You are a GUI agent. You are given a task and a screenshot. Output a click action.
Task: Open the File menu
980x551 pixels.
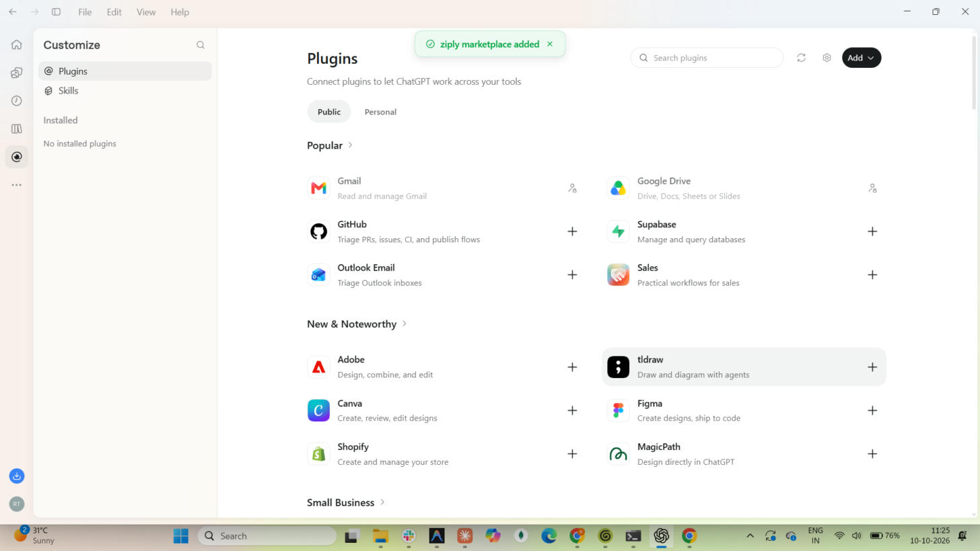(x=85, y=12)
